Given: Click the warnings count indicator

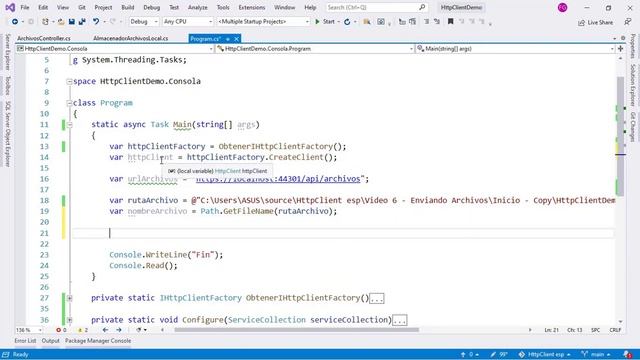Looking at the screenshot, I should click(x=83, y=330).
